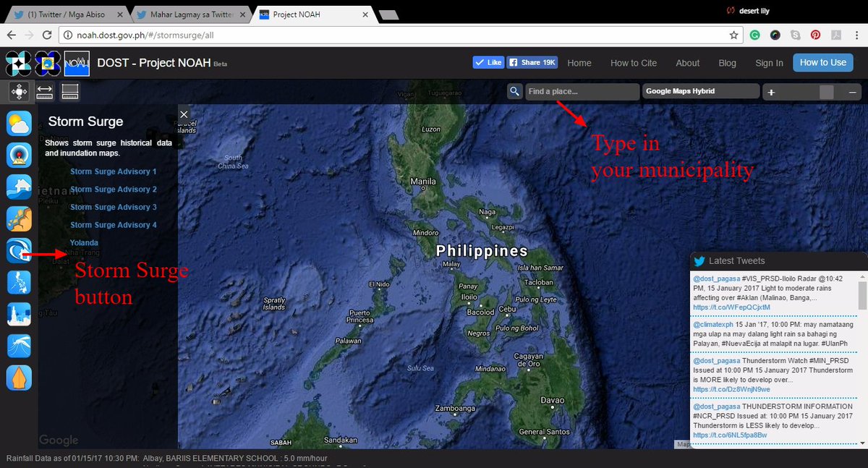Switch to the Twitter / Mga Abiso tab

tap(67, 14)
